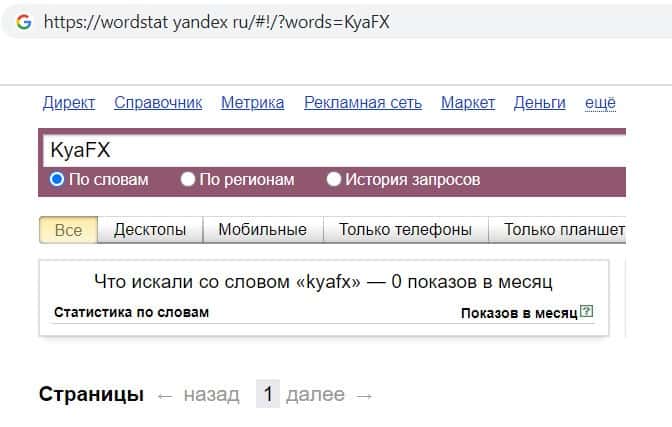
Task: Click the KyaFX search query field
Action: pos(334,150)
